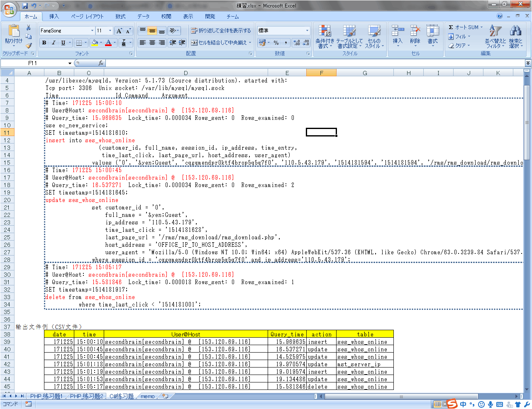532x409 pixels.
Task: Toggle italic formatting
Action: pos(54,43)
